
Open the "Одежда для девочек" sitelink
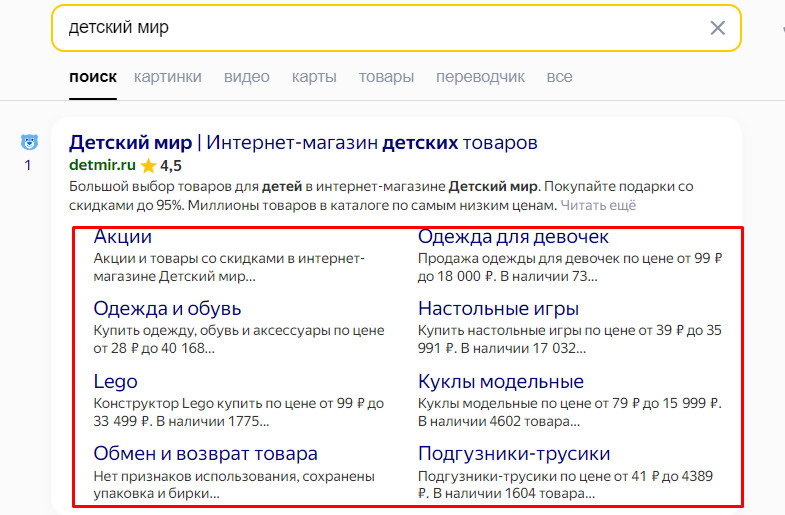coord(513,237)
